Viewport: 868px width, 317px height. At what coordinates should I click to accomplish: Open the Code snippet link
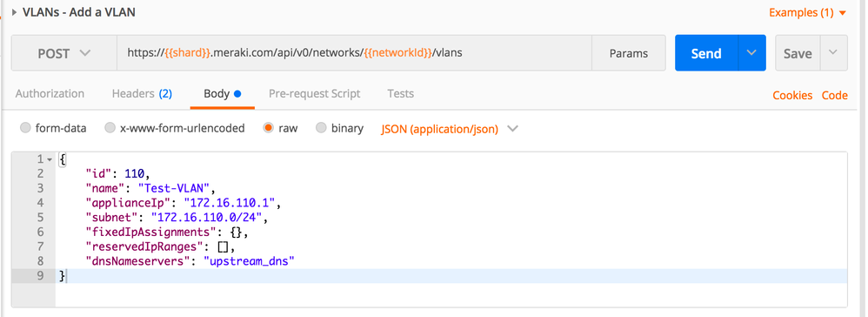pyautogui.click(x=834, y=95)
